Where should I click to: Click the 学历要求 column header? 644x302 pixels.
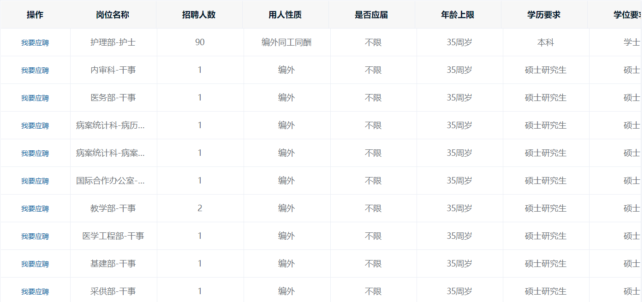tap(544, 15)
